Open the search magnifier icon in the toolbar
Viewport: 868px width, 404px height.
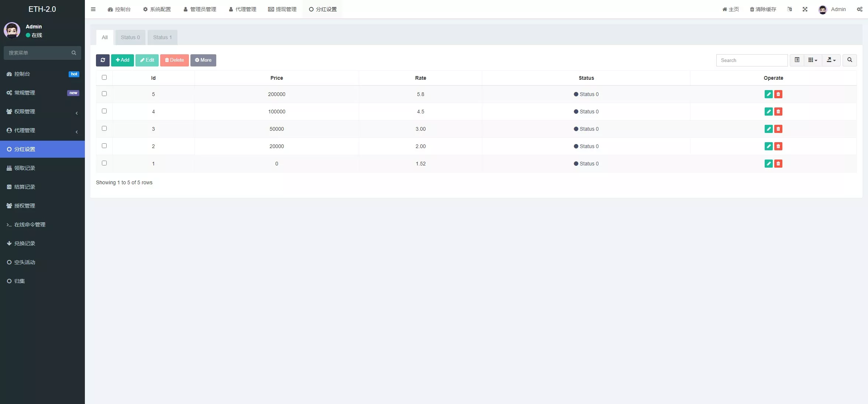[x=850, y=60]
